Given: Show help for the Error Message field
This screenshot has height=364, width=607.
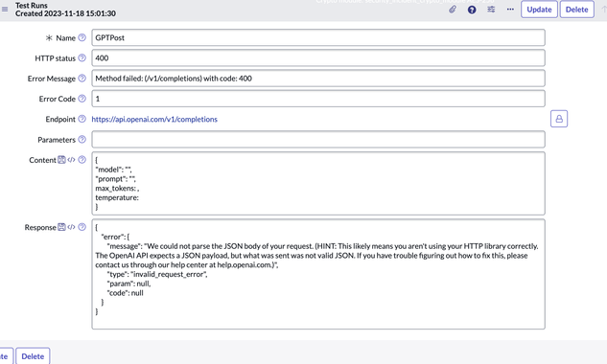Looking at the screenshot, I should pos(82,79).
